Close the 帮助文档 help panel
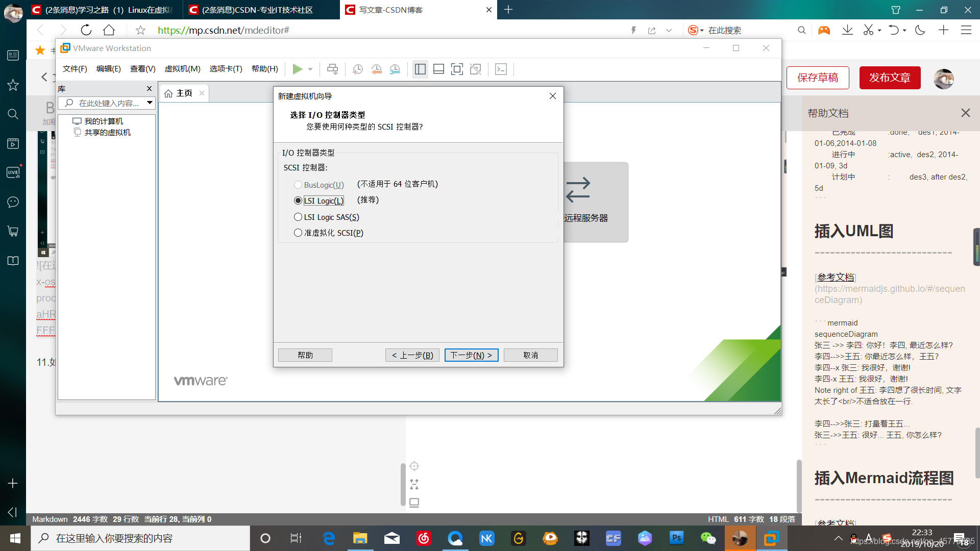This screenshot has height=551, width=980. [x=965, y=113]
